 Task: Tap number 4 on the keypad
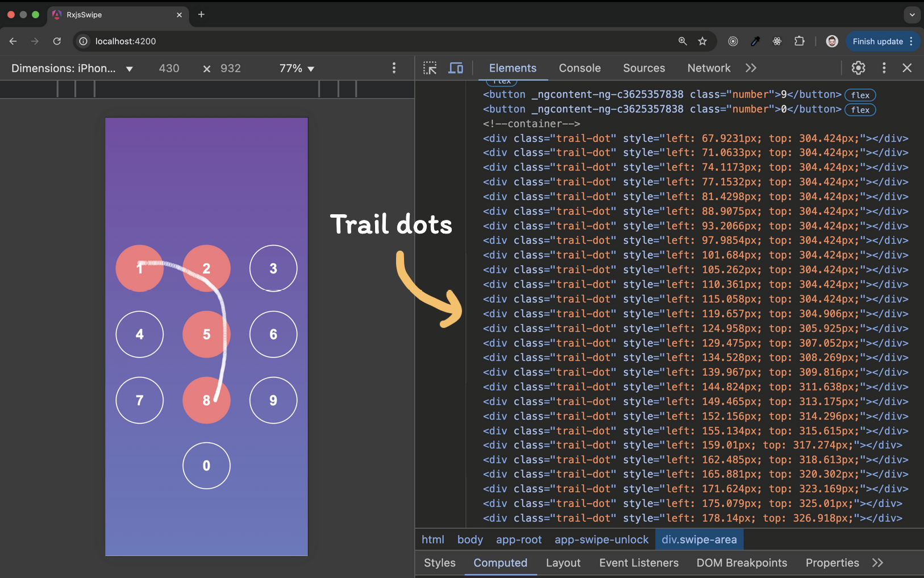click(x=140, y=334)
